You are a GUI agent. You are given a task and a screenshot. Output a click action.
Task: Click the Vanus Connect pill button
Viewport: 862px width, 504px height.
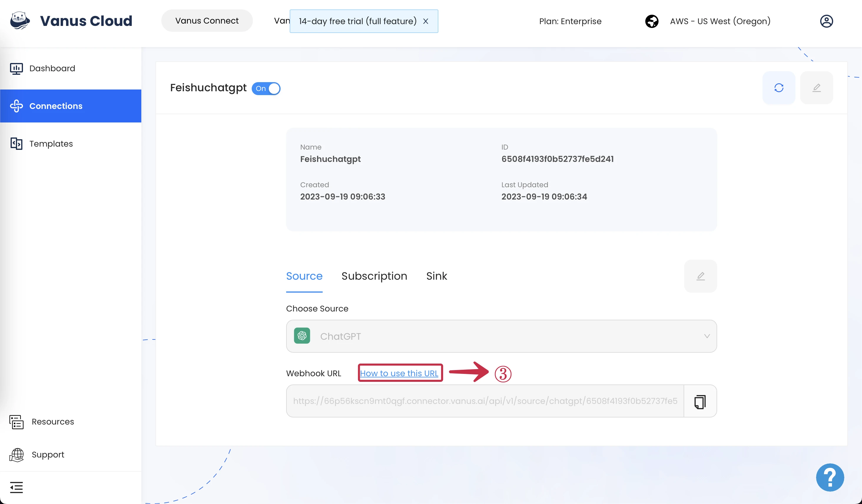[x=207, y=21]
